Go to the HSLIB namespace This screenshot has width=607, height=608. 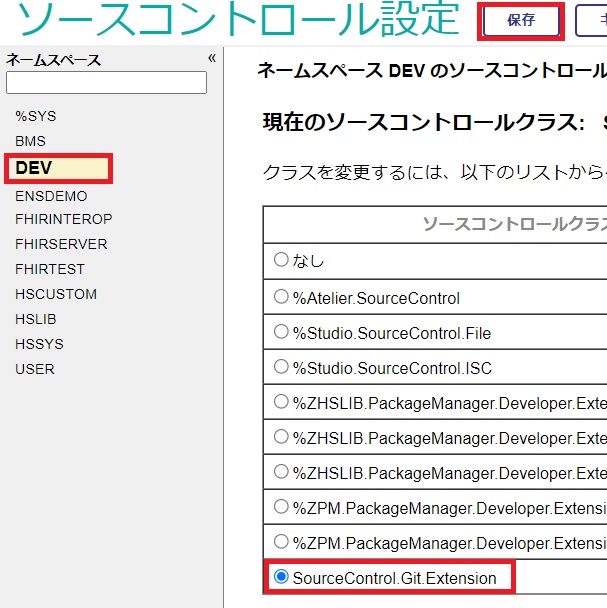click(x=36, y=319)
